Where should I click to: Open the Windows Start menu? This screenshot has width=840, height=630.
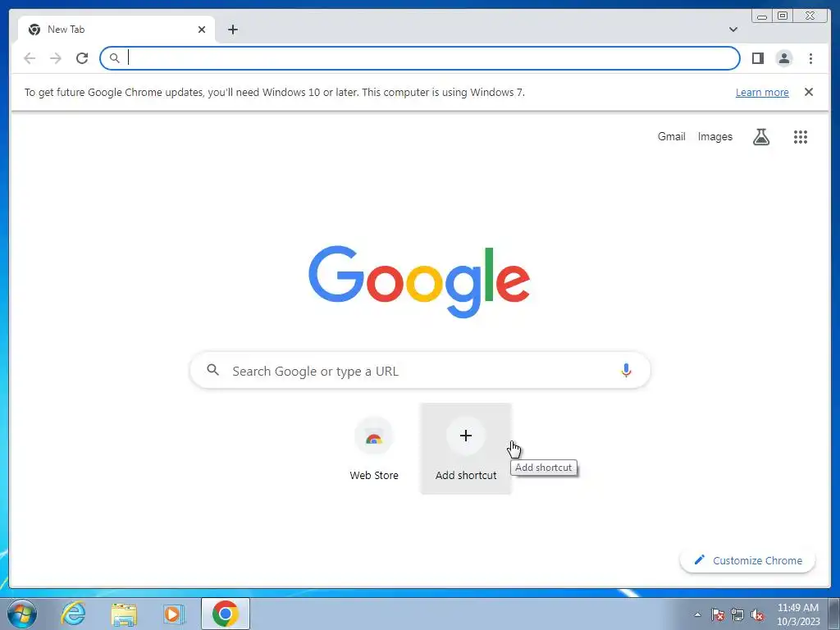click(22, 614)
